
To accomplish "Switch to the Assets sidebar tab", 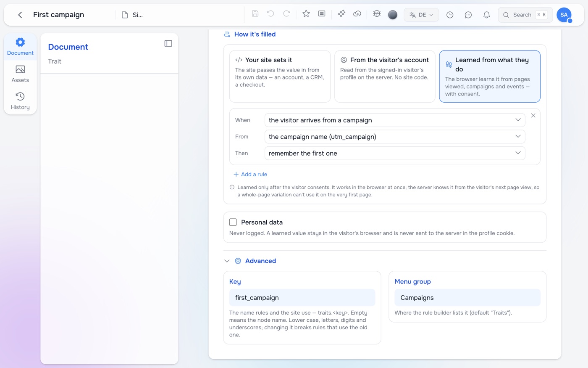I will coord(20,74).
